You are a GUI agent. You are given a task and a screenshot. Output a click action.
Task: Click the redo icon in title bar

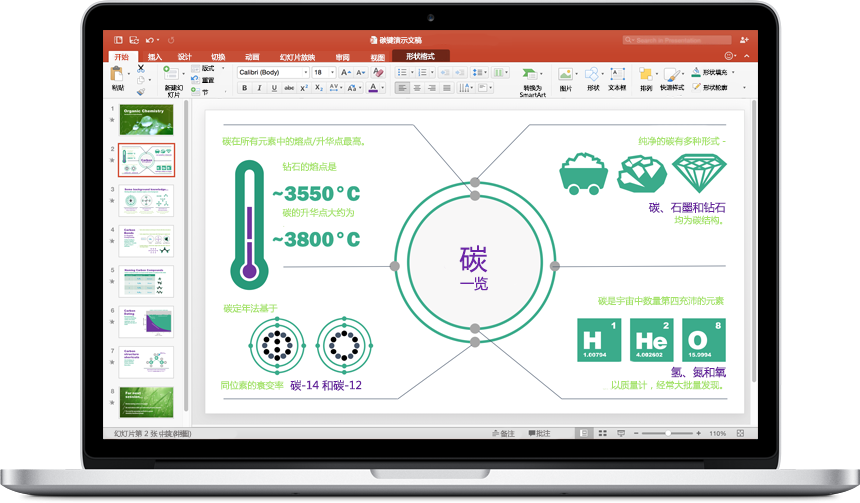coord(171,40)
